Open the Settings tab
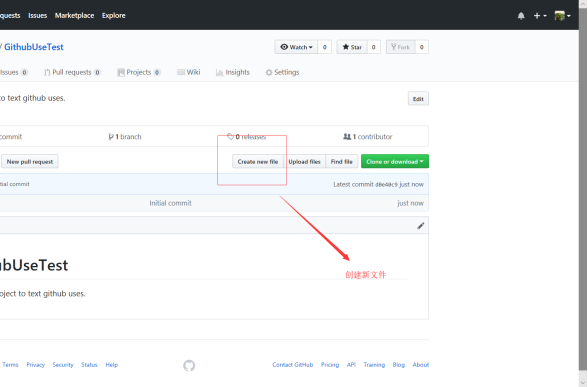 (x=282, y=72)
